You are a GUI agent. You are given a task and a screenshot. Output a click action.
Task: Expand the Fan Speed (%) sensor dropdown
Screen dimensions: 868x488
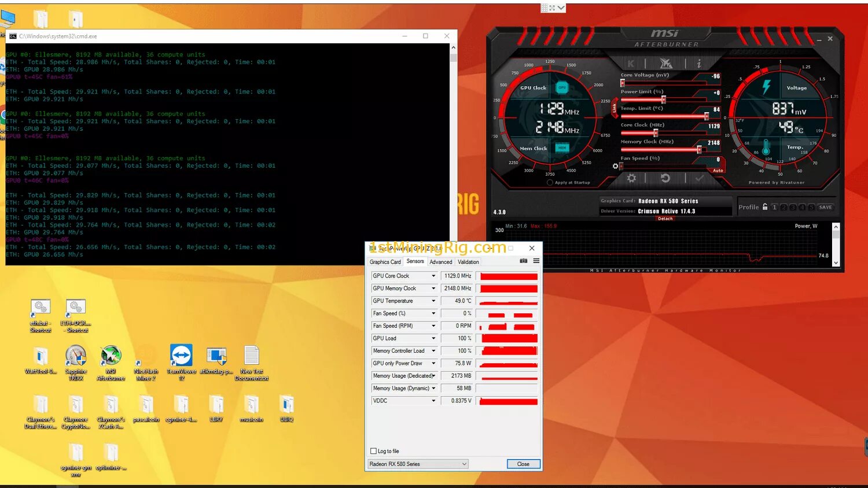click(433, 313)
